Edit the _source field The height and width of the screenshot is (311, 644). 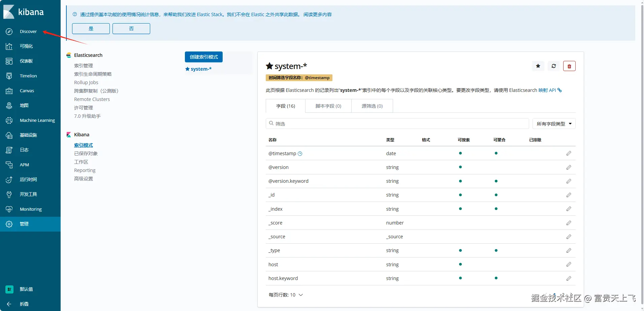point(569,237)
